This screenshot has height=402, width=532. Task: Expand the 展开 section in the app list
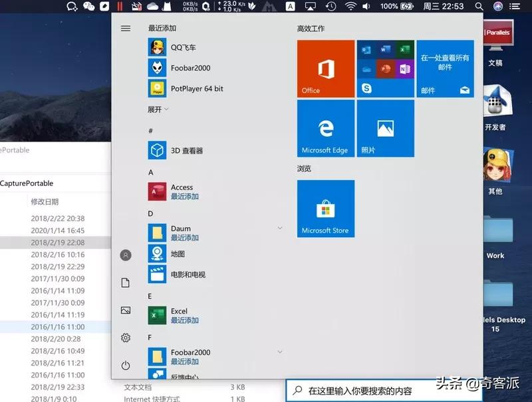tap(156, 110)
